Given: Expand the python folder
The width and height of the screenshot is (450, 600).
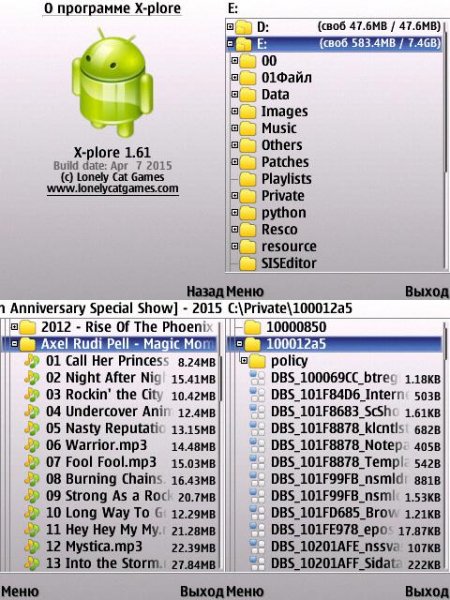Looking at the screenshot, I should tap(235, 212).
